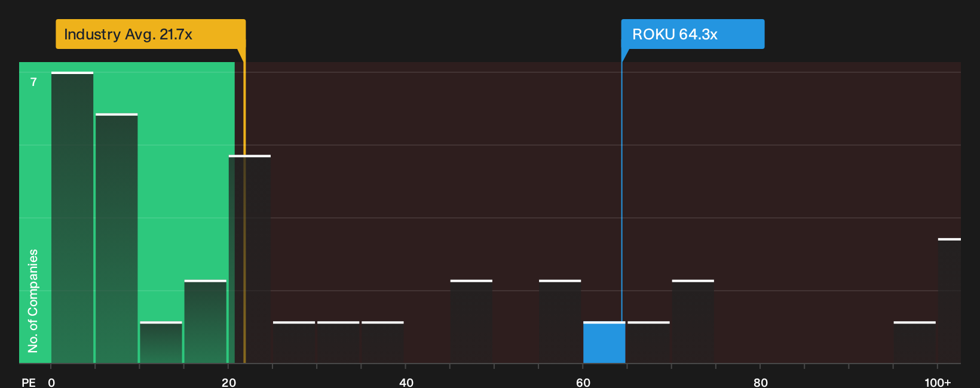This screenshot has width=980, height=388.
Task: Click the 'No. of Companies' axis label
Action: coord(33,301)
